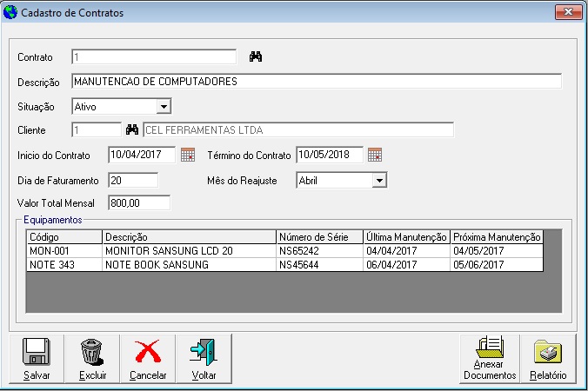Select the NOTE 343 code cell
588x391 pixels.
(x=64, y=264)
